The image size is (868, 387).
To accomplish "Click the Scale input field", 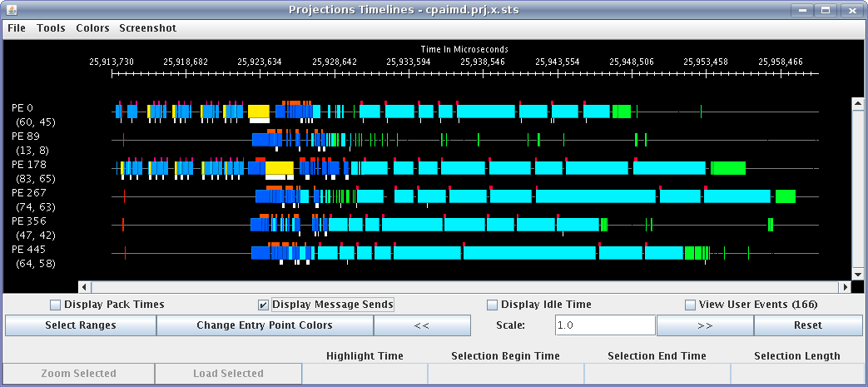I will [604, 325].
